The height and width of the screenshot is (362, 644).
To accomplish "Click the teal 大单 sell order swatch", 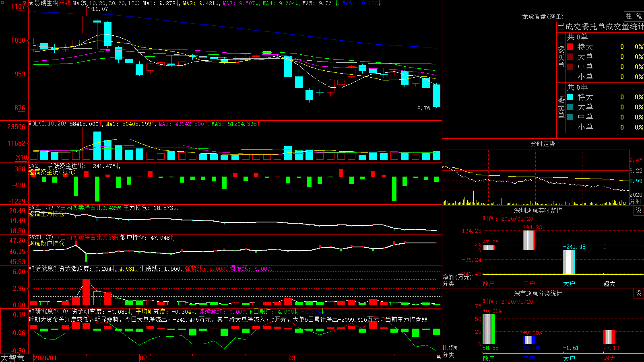I will (x=570, y=107).
